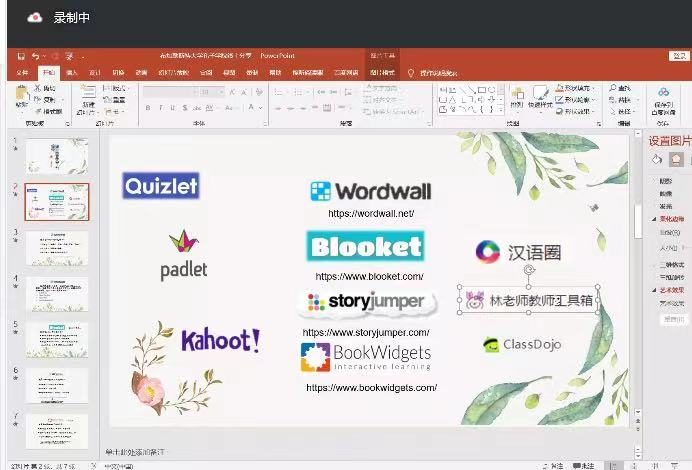Click the Normal view icon in status bar

click(x=613, y=466)
